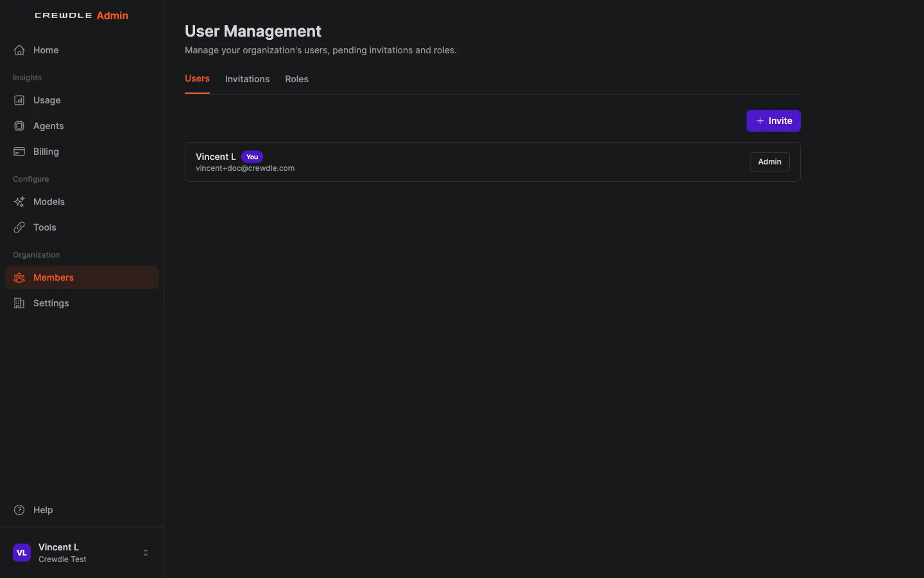Screen dimensions: 924x578
Task: Click the User Management heading
Action: (x=253, y=31)
